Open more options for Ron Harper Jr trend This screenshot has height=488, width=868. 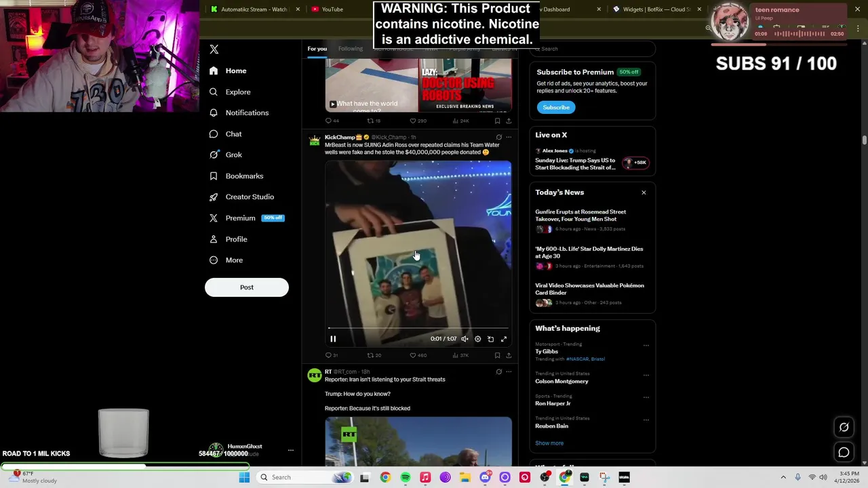(646, 396)
